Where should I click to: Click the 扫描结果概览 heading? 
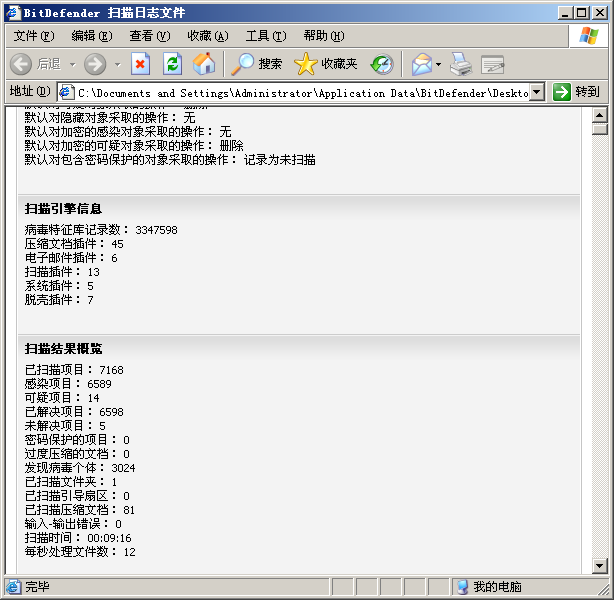click(63, 348)
